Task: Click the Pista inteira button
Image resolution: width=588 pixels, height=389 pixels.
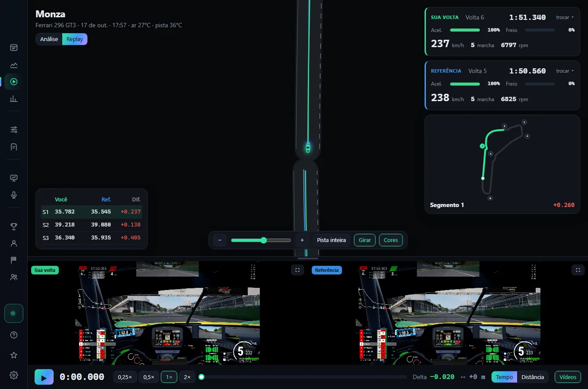Action: [331, 240]
